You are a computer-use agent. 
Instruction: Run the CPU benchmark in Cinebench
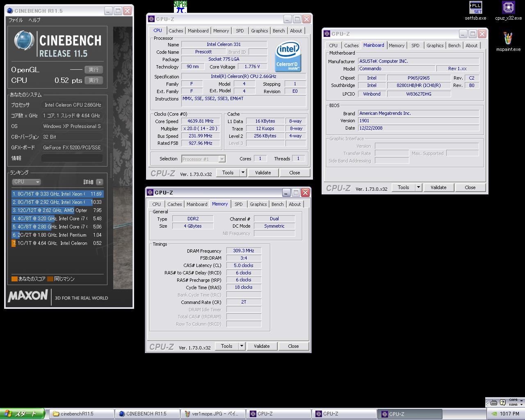coord(94,80)
